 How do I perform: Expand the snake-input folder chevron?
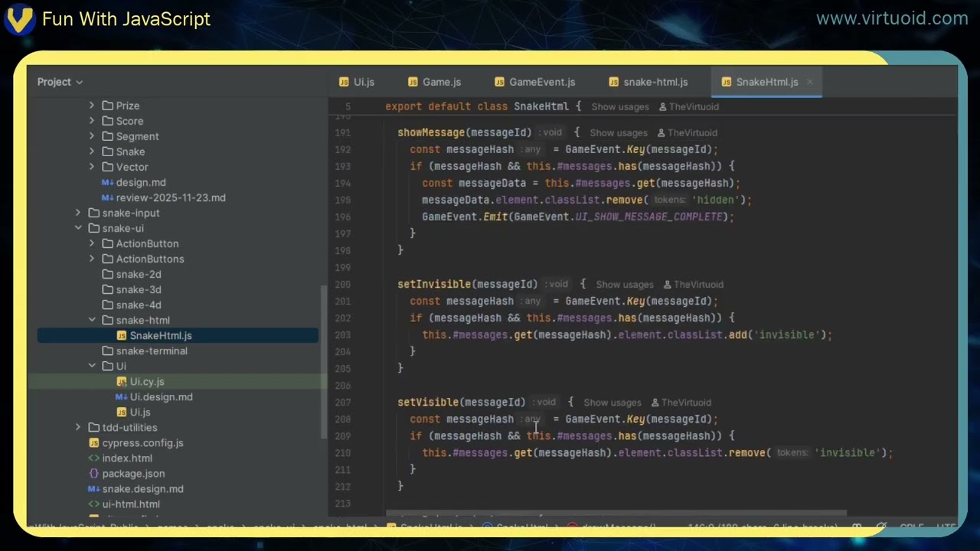(78, 213)
